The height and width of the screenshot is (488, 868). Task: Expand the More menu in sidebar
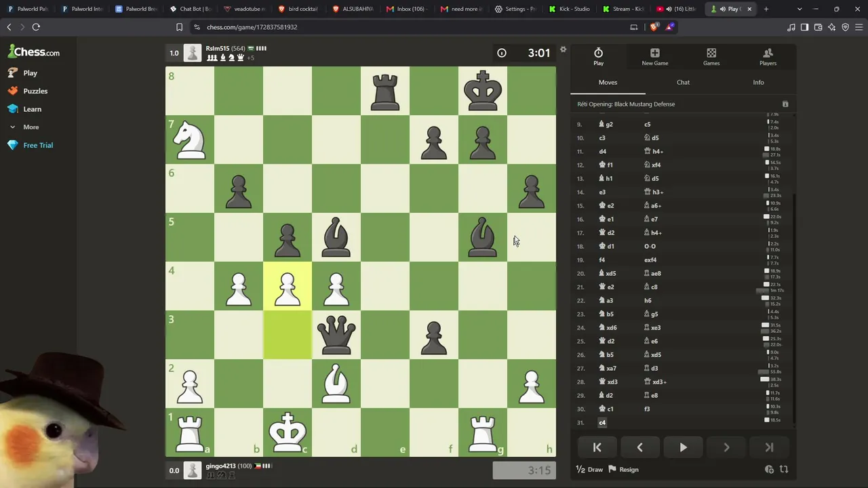pyautogui.click(x=24, y=127)
